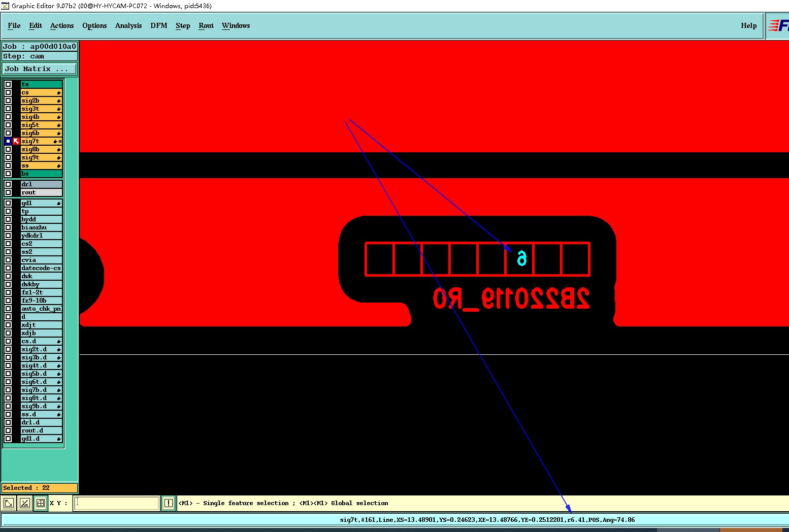Click the hand icon on the ss layer
The width and height of the screenshot is (789, 532).
59,165
